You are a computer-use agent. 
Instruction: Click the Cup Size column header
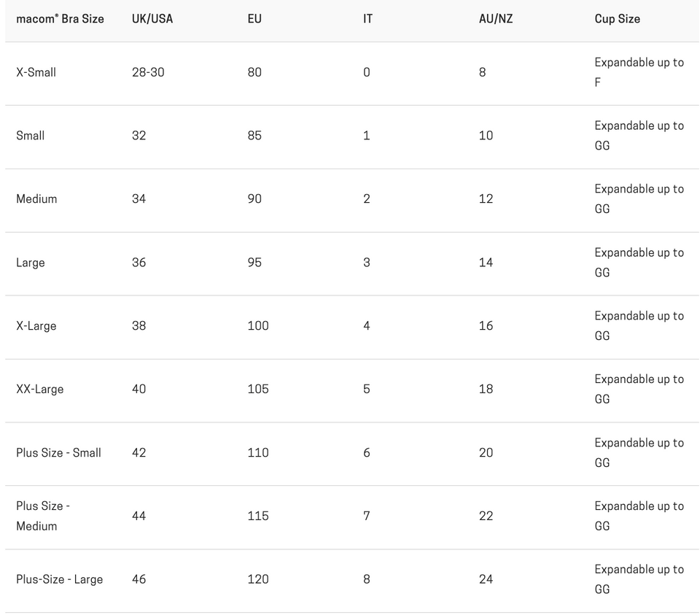point(617,19)
